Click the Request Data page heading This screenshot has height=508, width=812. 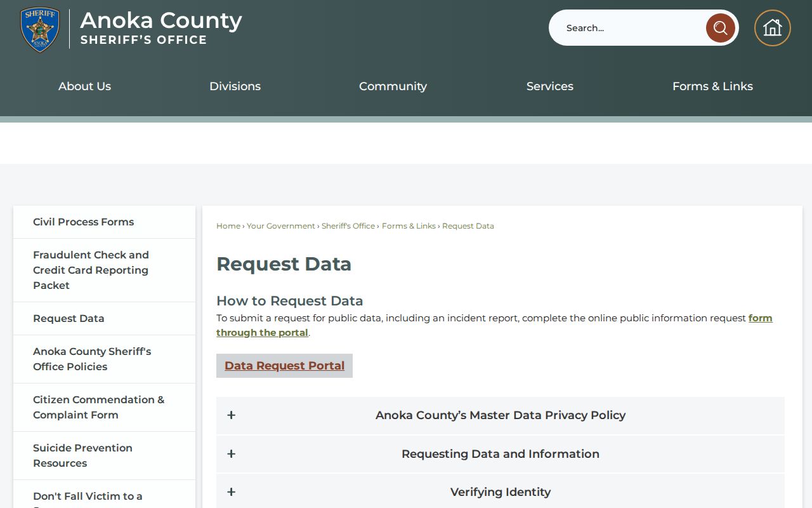coord(284,264)
